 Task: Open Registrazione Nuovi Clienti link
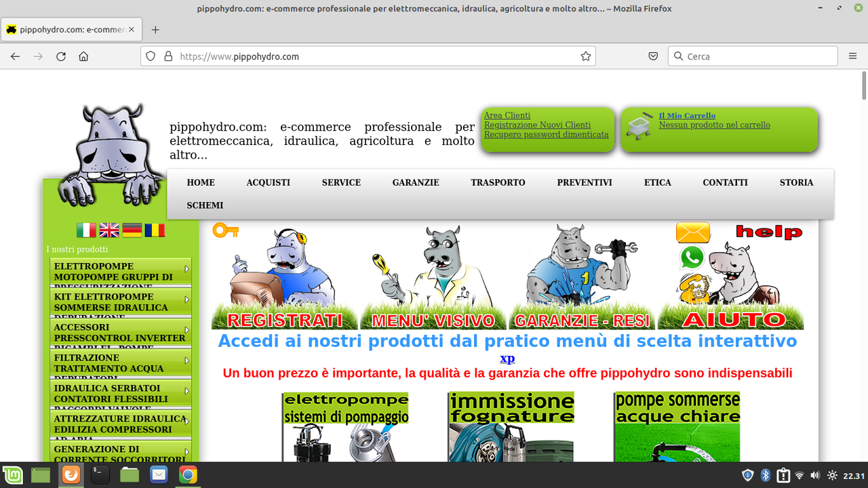(x=537, y=125)
